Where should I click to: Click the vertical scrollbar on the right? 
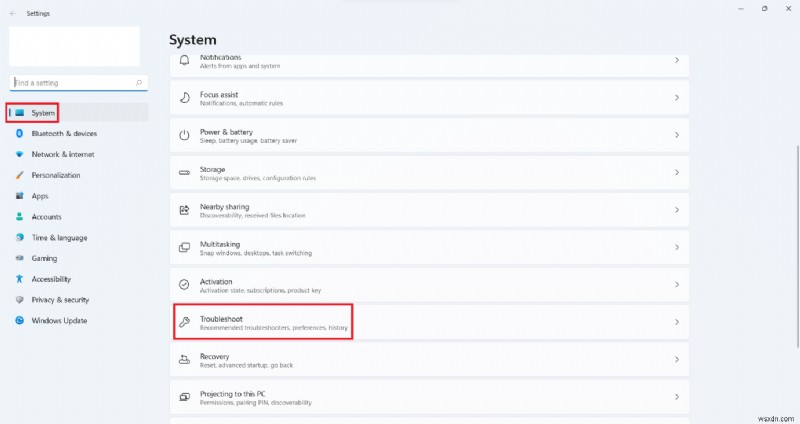(797, 246)
